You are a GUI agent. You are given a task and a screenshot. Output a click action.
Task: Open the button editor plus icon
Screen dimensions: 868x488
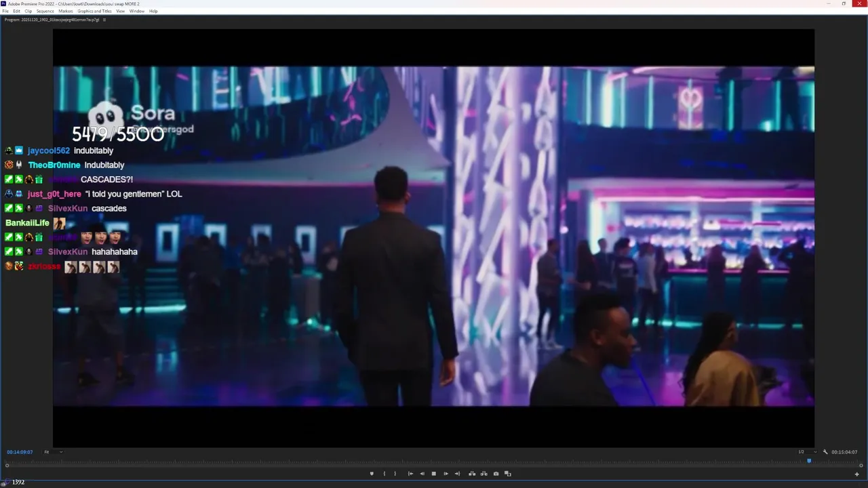(x=857, y=474)
